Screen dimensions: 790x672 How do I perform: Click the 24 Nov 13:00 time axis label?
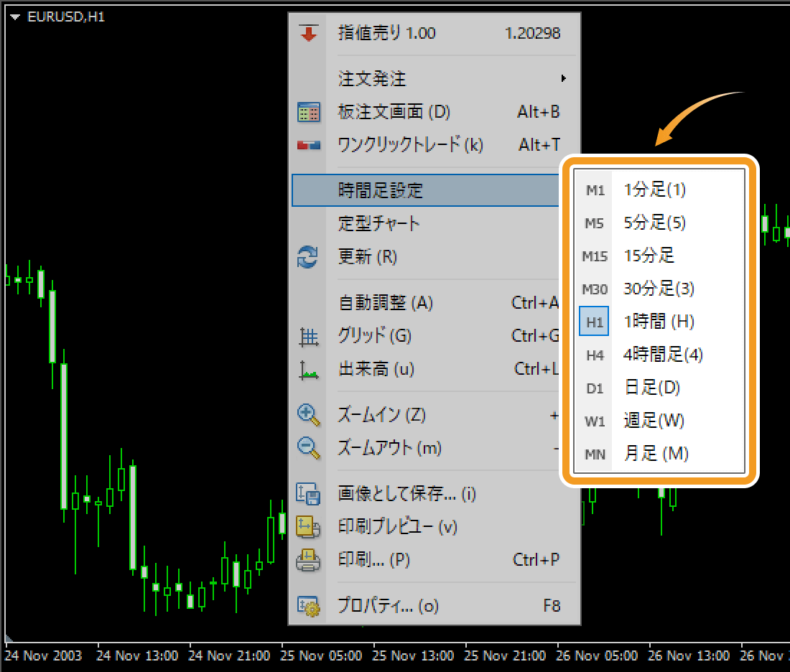[x=137, y=656]
